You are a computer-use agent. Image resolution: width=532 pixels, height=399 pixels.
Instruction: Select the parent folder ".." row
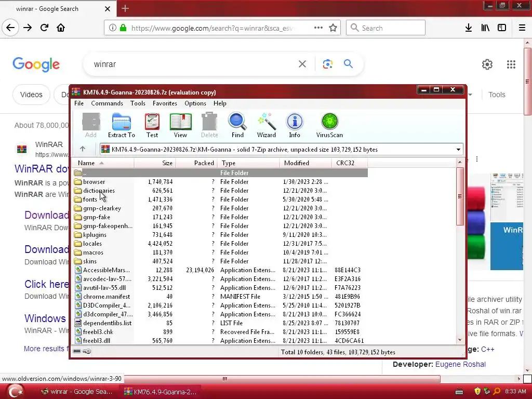click(220, 172)
